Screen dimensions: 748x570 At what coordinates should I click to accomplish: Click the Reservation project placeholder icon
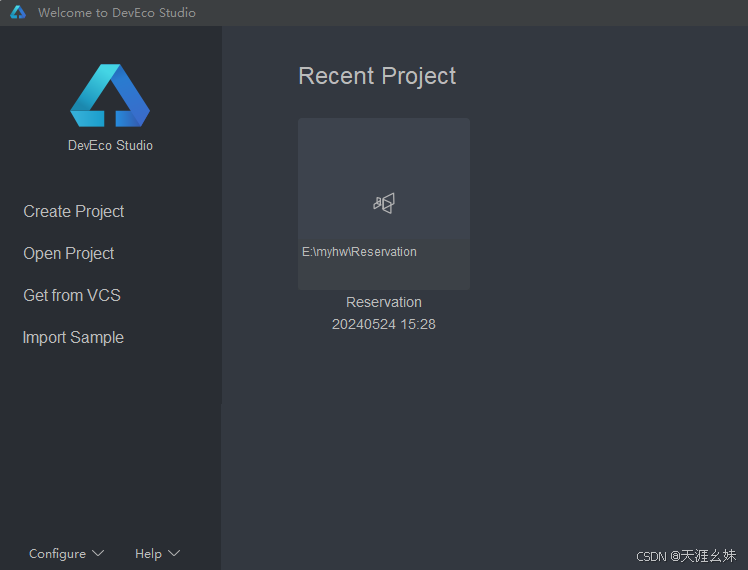point(384,203)
